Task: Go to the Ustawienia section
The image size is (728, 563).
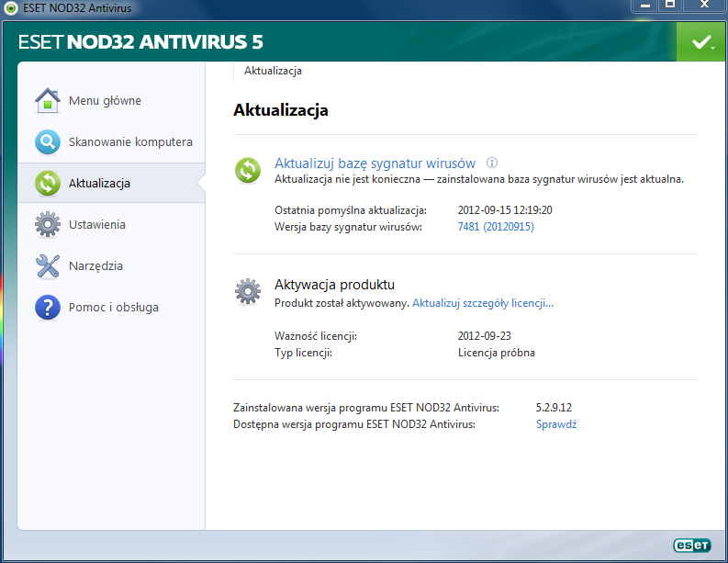Action: pyautogui.click(x=111, y=224)
